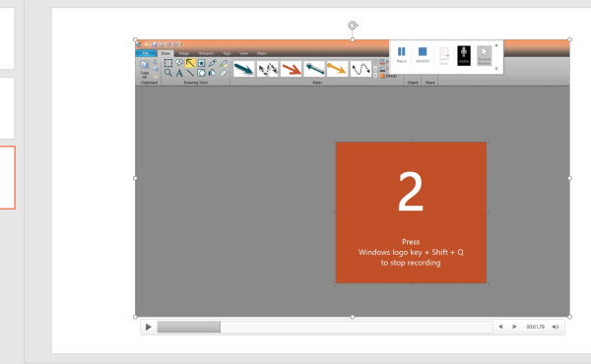Click the Undo quick access icon

[x=168, y=44]
